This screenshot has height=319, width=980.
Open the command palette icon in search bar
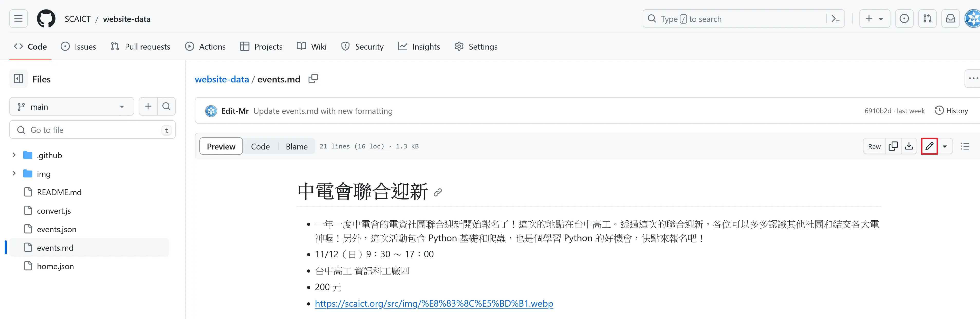point(835,19)
